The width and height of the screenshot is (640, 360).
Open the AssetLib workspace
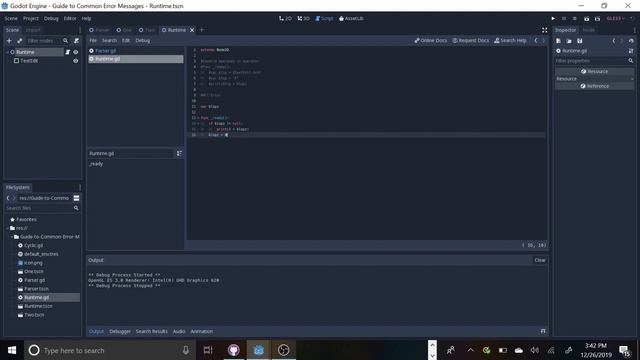coord(351,18)
